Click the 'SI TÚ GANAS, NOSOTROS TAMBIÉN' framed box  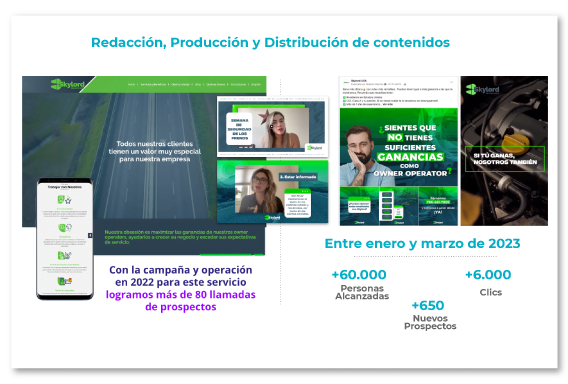coord(505,159)
